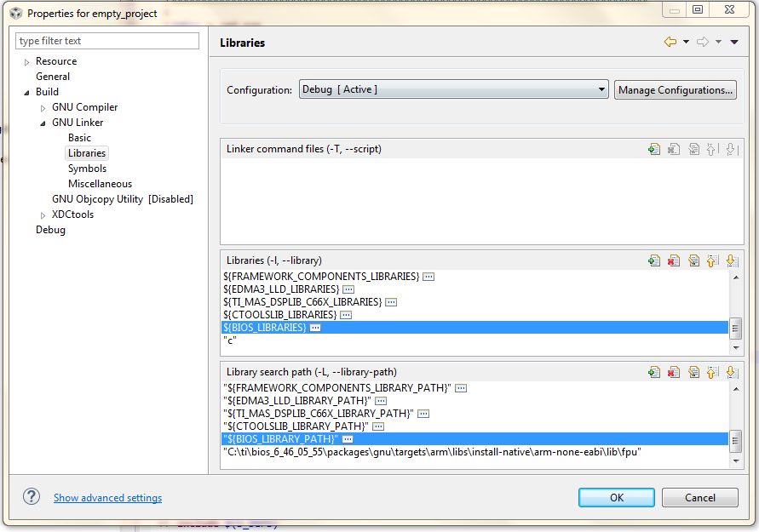Expand variable button next to ${EDMA3_LLD_LIBRARIES}
Image resolution: width=759 pixels, height=532 pixels.
coord(348,289)
